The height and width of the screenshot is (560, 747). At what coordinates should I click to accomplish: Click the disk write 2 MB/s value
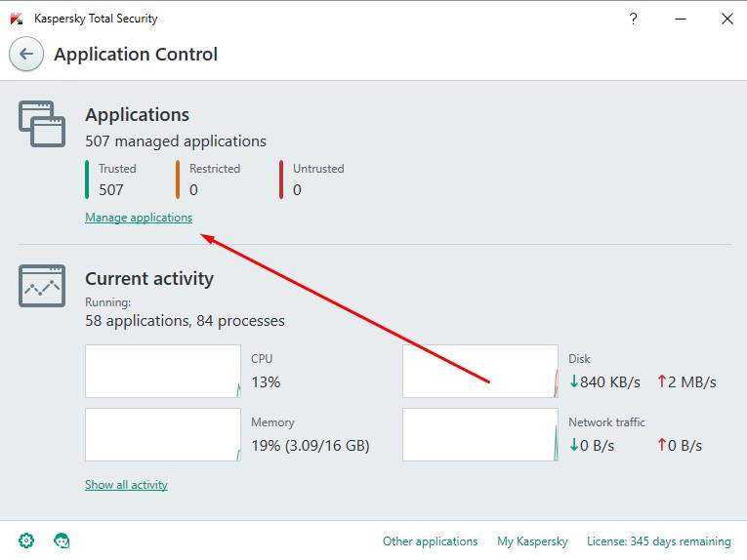pos(686,382)
